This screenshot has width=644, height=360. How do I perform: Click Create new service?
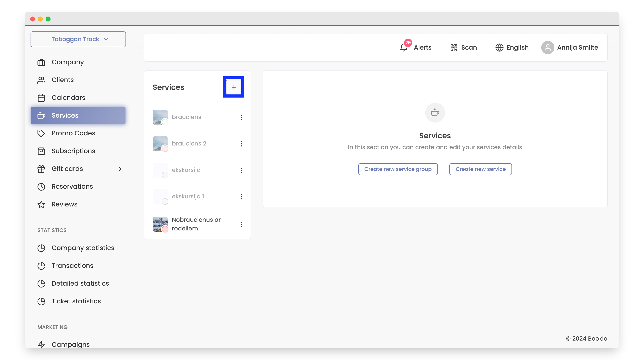(480, 169)
